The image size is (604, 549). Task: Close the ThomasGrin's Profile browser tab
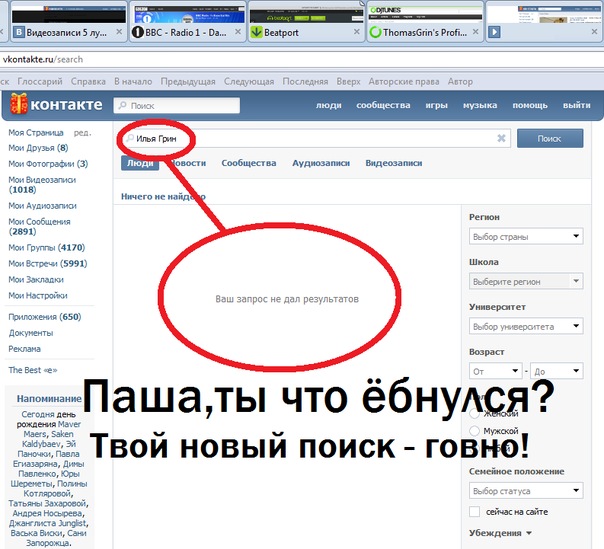tap(476, 32)
